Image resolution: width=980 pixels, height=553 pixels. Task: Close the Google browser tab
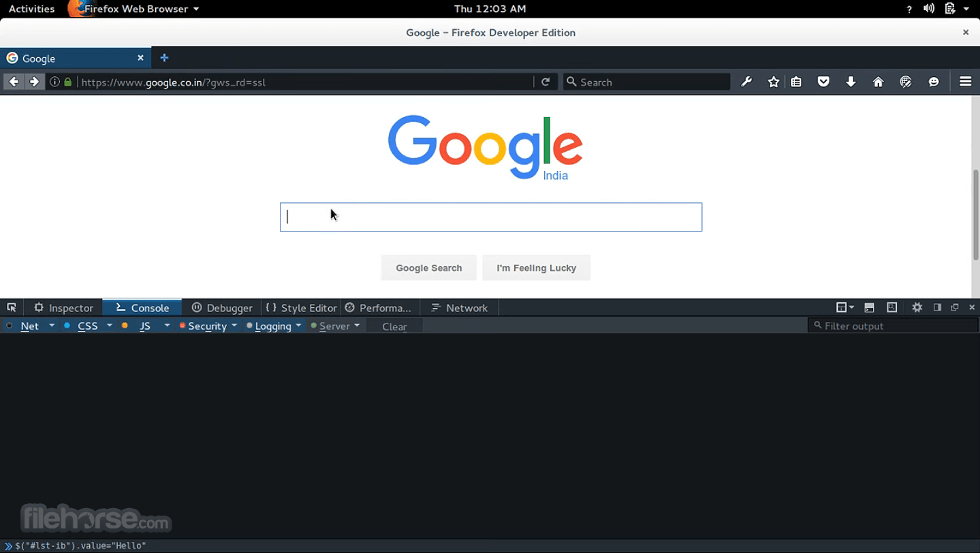(140, 58)
